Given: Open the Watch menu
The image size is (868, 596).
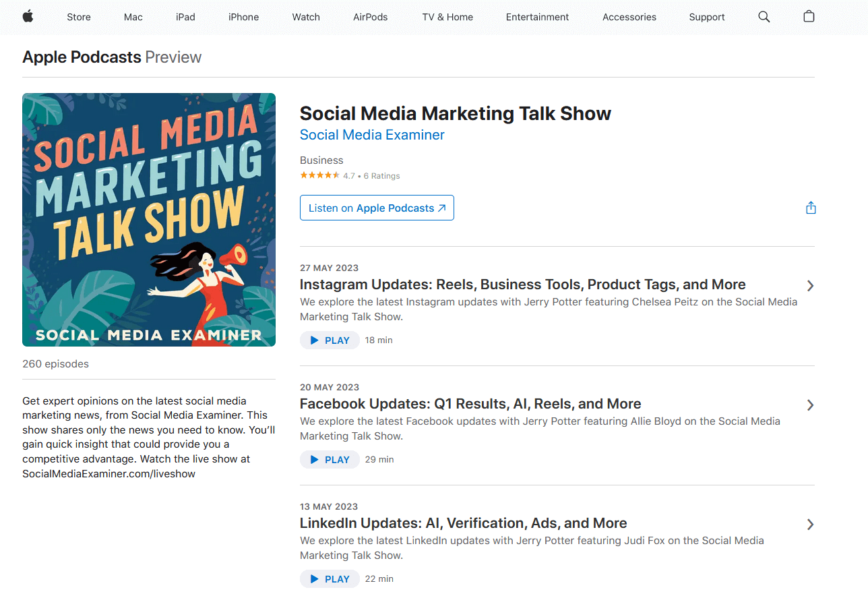Looking at the screenshot, I should pos(306,18).
